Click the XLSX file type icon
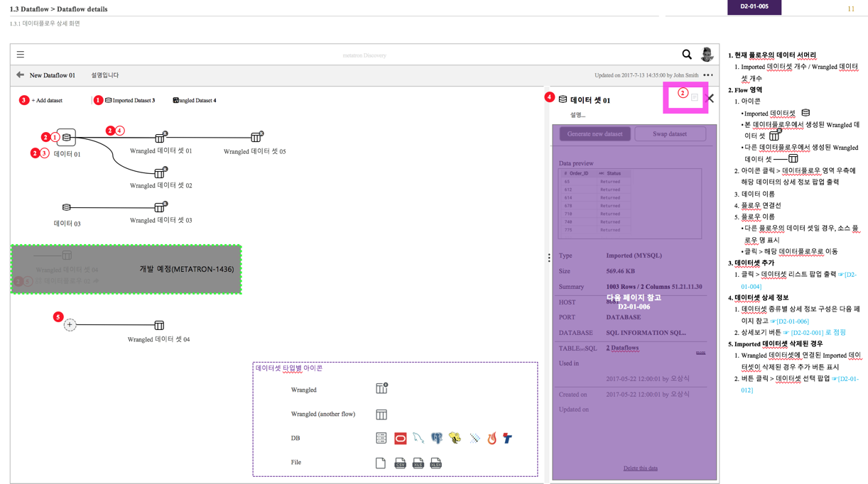The height and width of the screenshot is (484, 868). 435,463
